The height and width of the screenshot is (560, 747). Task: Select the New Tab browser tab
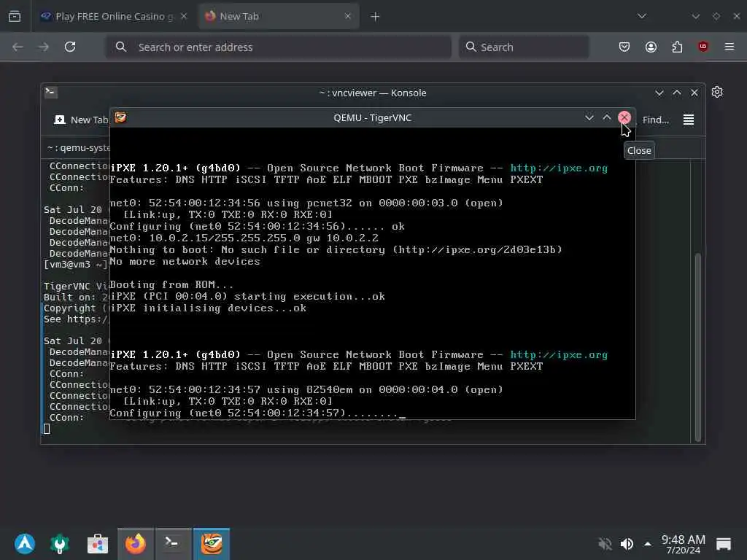point(279,16)
